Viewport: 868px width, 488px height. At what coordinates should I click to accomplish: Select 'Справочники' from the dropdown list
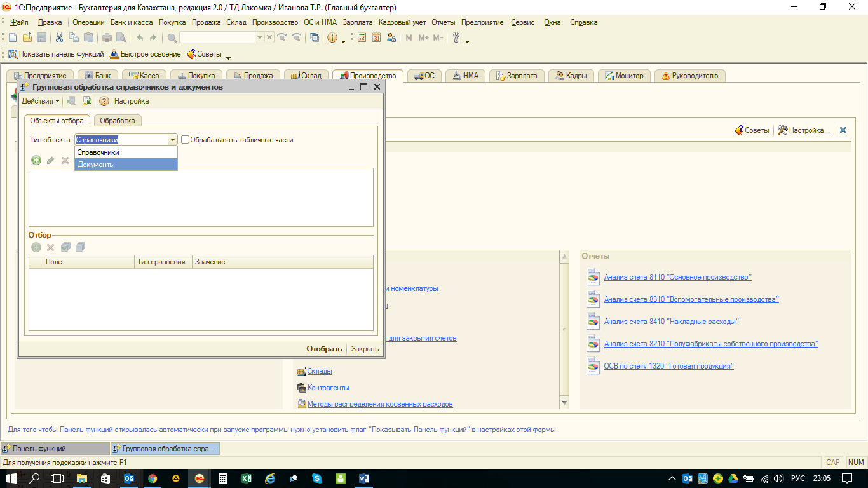click(x=126, y=152)
